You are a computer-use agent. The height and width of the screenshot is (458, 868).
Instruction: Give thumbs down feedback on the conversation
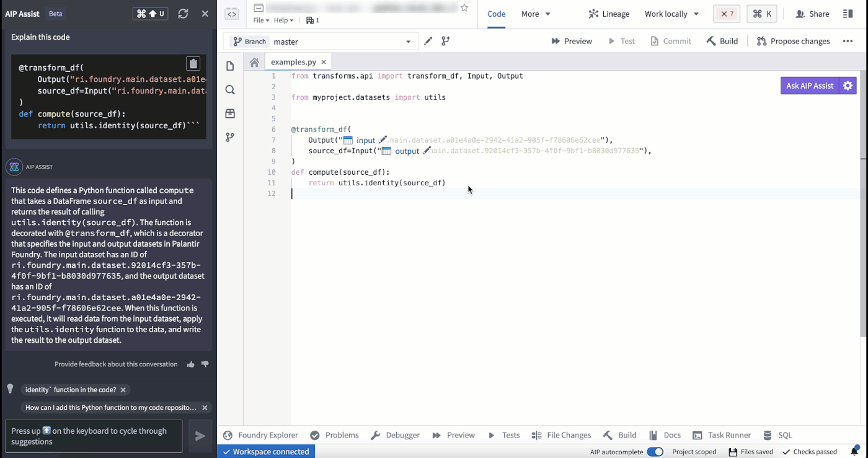point(205,364)
